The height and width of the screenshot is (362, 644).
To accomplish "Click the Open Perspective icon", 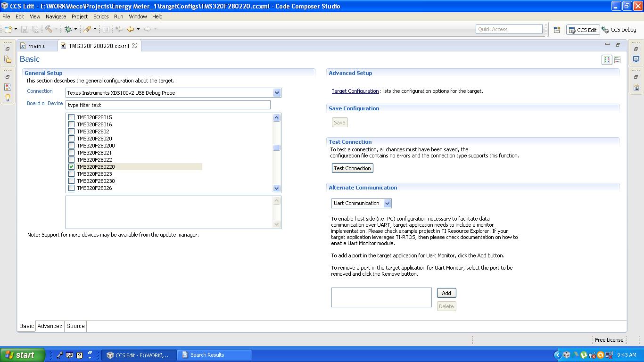I will [x=557, y=30].
